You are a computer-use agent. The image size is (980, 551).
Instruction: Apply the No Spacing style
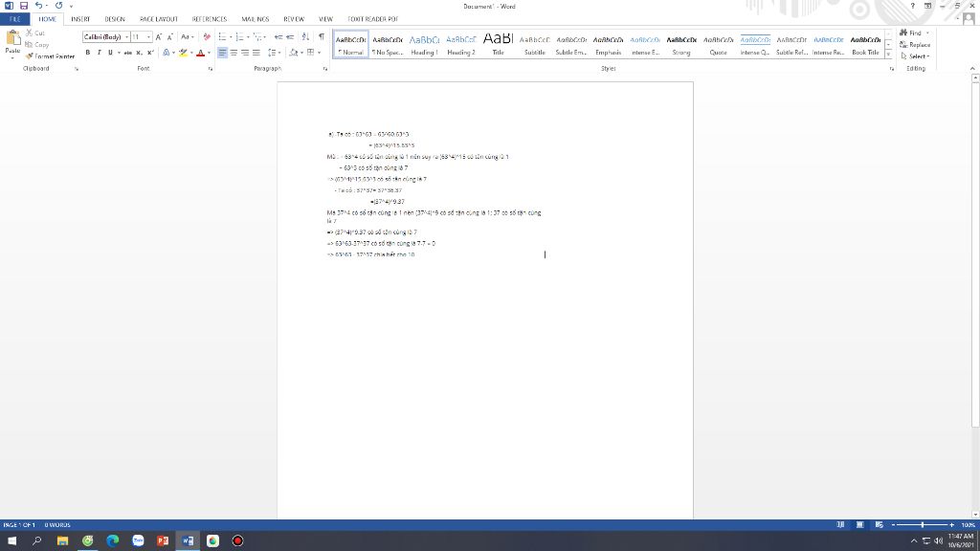388,44
